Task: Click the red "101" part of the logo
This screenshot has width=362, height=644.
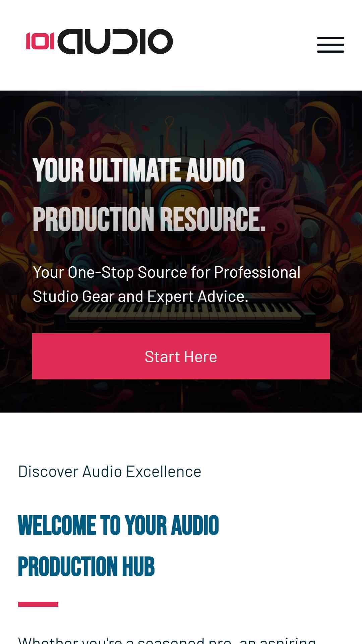Action: (x=40, y=41)
